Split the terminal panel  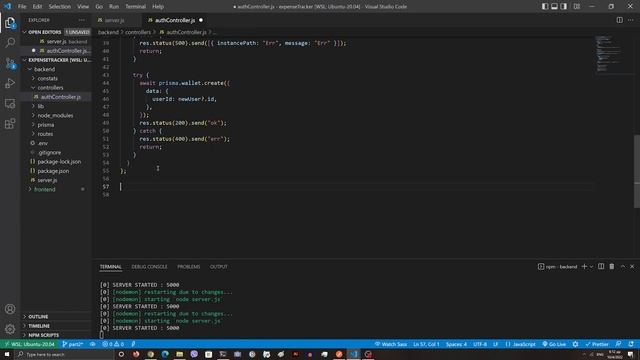point(601,267)
